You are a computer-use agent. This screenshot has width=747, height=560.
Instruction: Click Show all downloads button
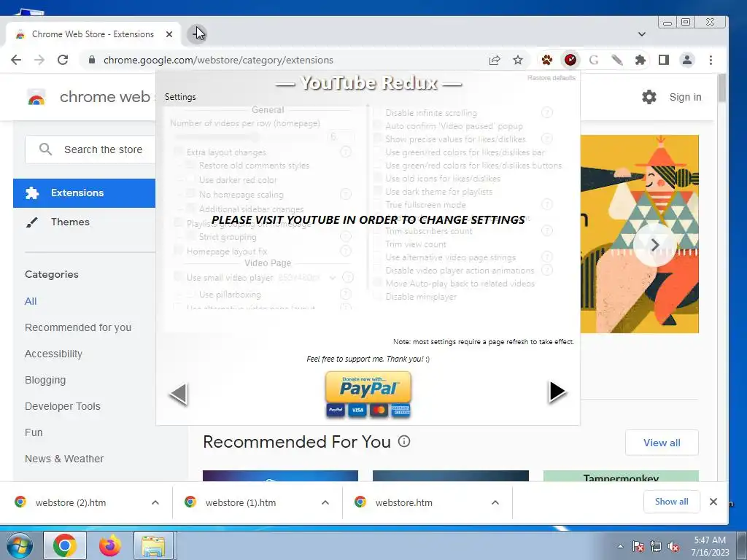[x=671, y=502]
